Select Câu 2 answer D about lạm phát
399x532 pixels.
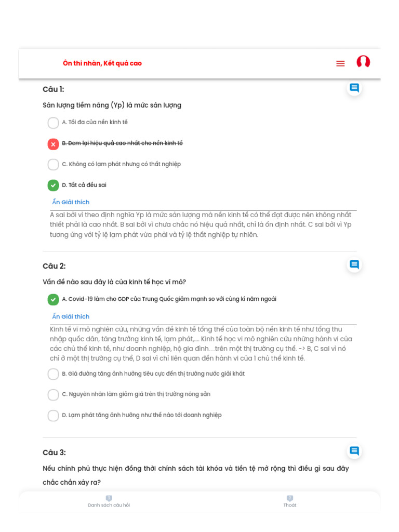pos(53,416)
